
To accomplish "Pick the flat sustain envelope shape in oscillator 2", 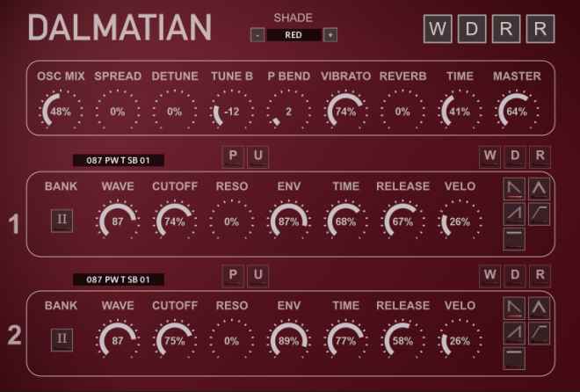I will [x=515, y=356].
